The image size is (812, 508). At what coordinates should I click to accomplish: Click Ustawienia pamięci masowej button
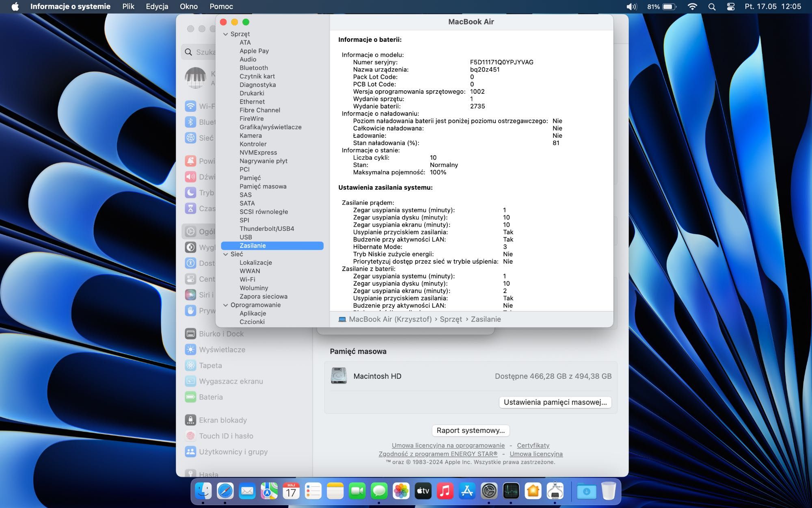(555, 402)
